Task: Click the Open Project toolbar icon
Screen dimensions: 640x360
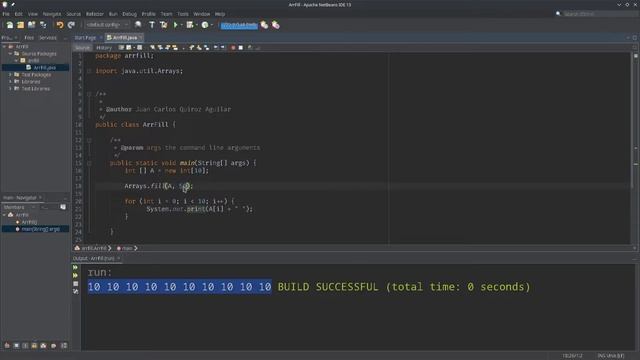Action: [x=31, y=25]
